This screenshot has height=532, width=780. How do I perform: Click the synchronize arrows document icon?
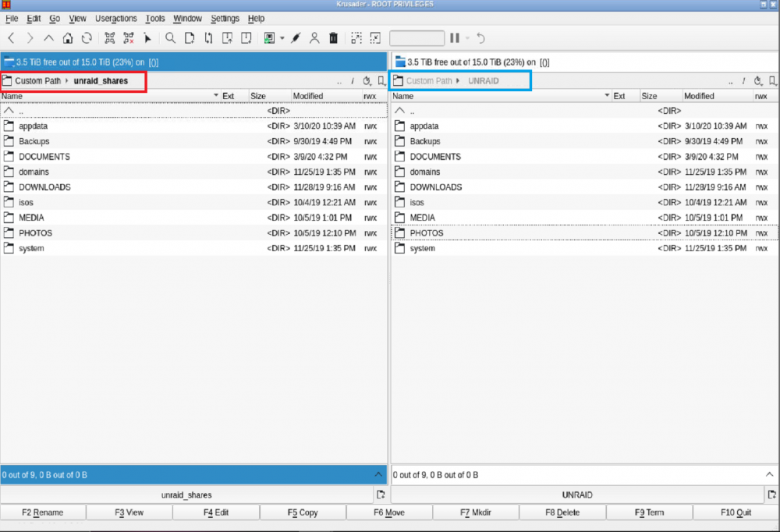coord(208,37)
